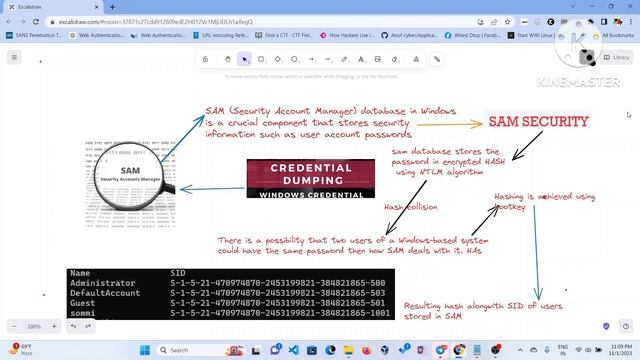Open the Excalidraw hamburger main menu

(14, 58)
